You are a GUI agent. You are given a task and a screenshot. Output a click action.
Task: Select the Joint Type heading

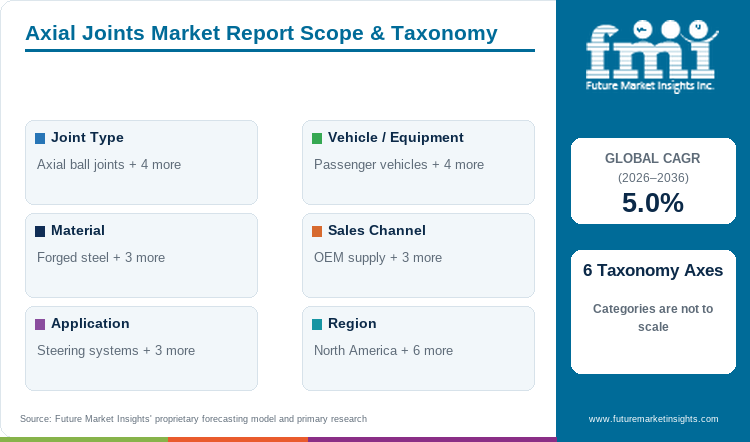tap(88, 138)
